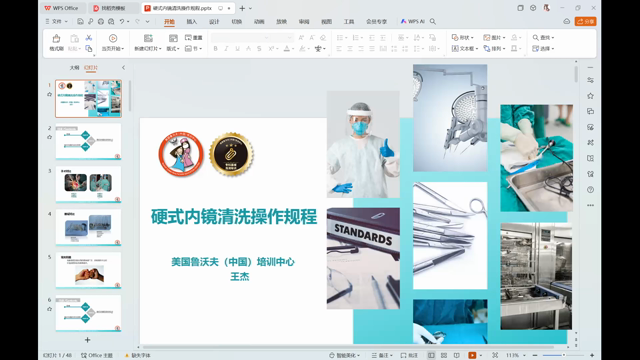The width and height of the screenshot is (640, 360).
Task: Switch to normal view in status bar
Action: (431, 355)
